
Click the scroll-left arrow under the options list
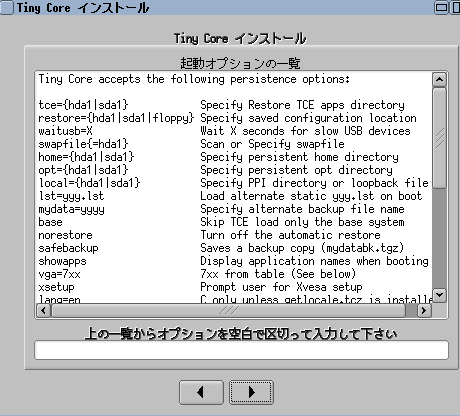coord(43,311)
